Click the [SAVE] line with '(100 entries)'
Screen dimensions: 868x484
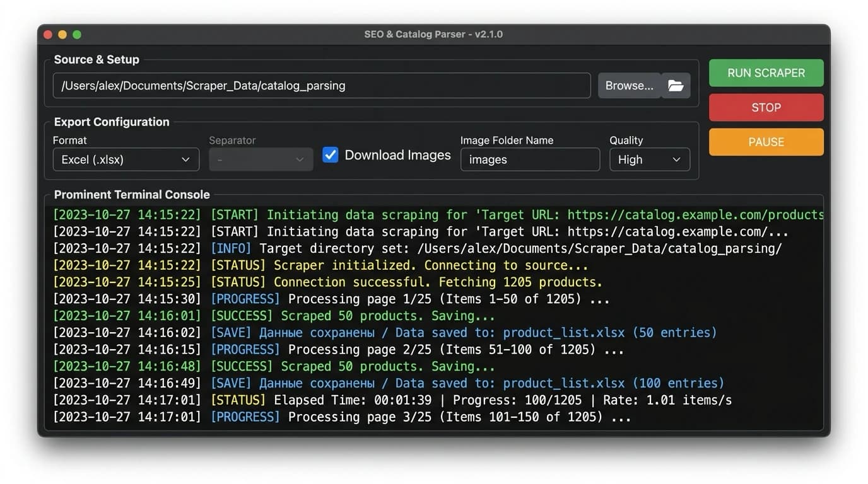(x=389, y=383)
